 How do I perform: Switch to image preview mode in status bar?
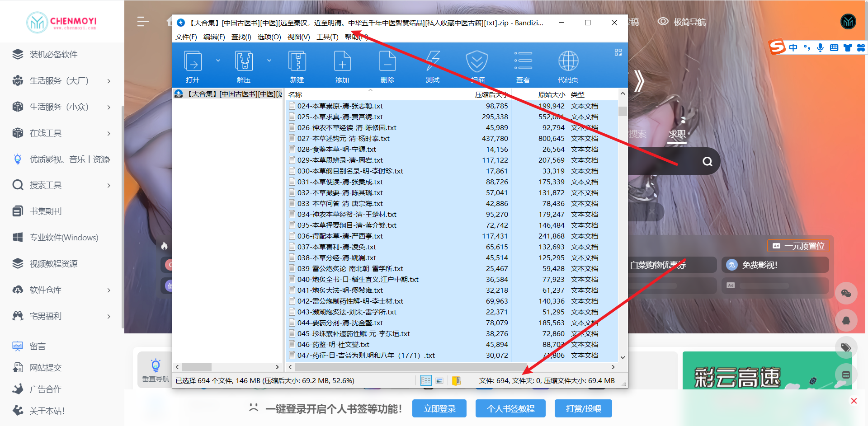(439, 380)
